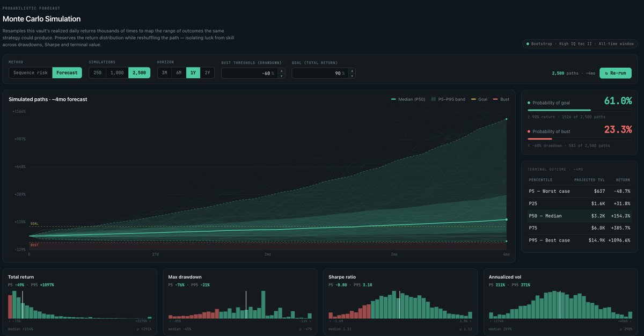Click the Monte Carlo Simulation heading
The width and height of the screenshot is (644, 336).
(x=41, y=19)
